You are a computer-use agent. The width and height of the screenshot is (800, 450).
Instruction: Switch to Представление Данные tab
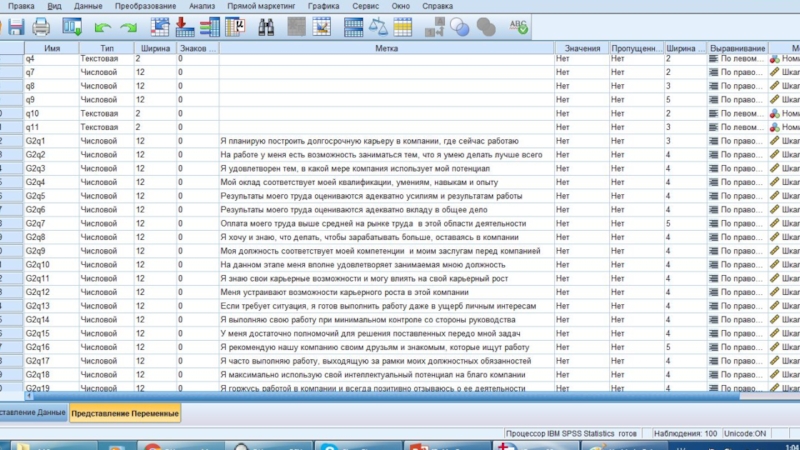point(32,413)
